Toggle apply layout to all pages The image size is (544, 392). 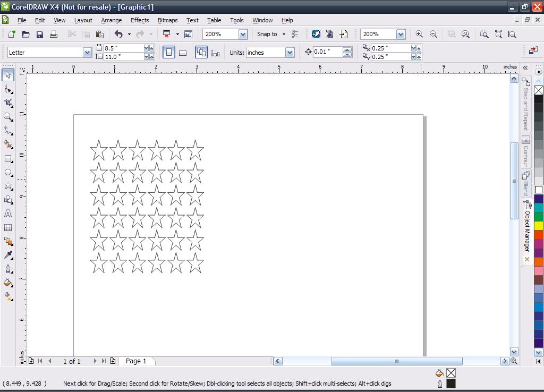(201, 52)
